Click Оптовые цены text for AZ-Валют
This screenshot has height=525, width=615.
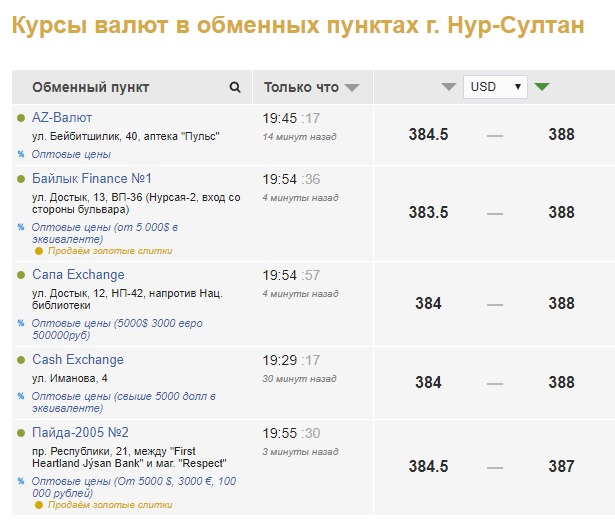coord(71,155)
